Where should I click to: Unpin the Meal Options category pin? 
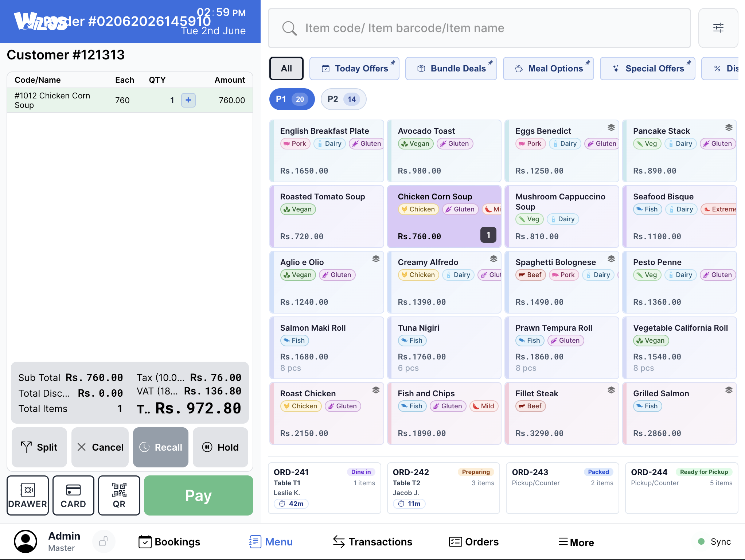point(588,63)
